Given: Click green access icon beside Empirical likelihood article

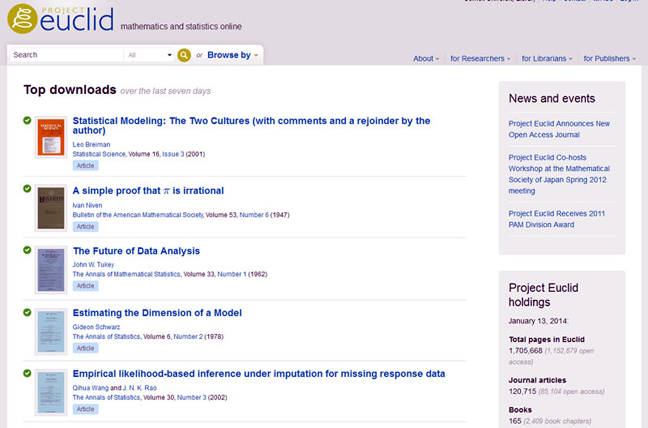Looking at the screenshot, I should 27,373.
